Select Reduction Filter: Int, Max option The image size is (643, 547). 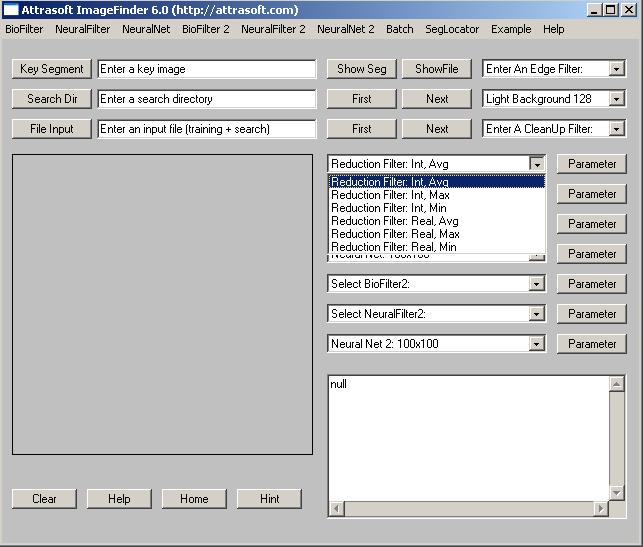pyautogui.click(x=390, y=195)
